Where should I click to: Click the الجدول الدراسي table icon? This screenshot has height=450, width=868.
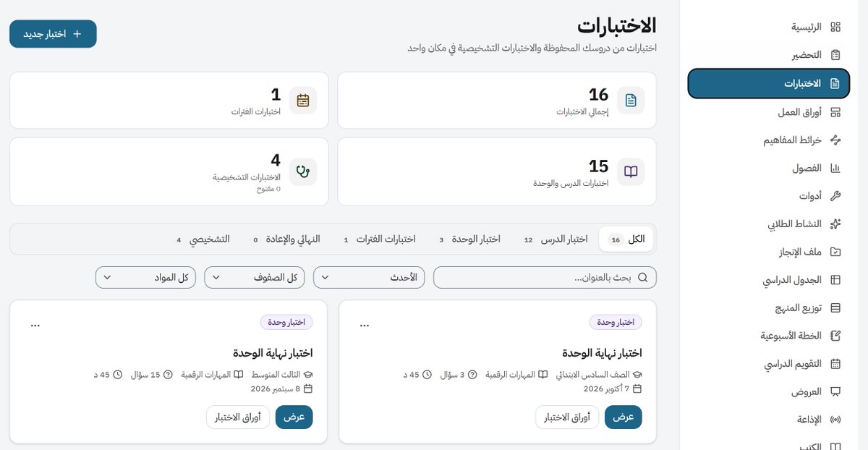(835, 280)
